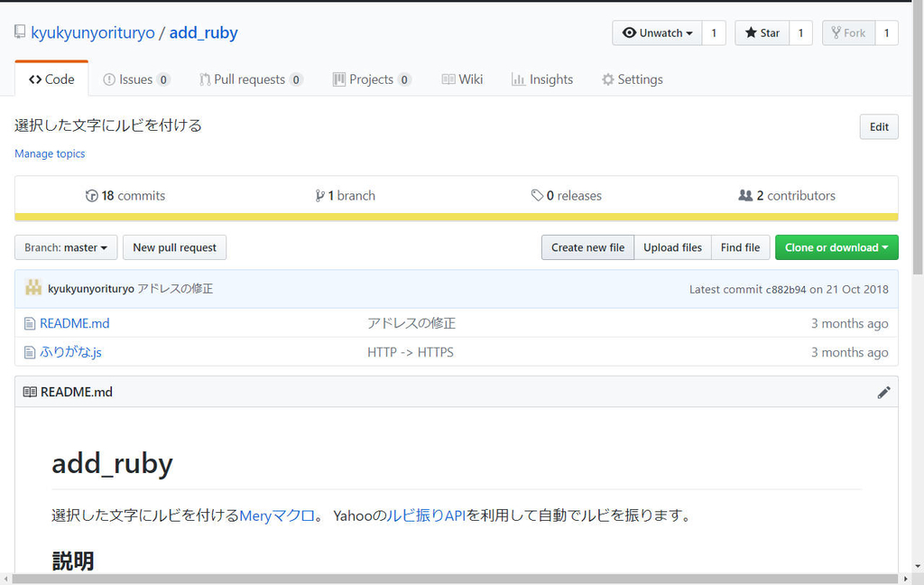The height and width of the screenshot is (585, 924).
Task: Open the Wiki tab
Action: [463, 79]
